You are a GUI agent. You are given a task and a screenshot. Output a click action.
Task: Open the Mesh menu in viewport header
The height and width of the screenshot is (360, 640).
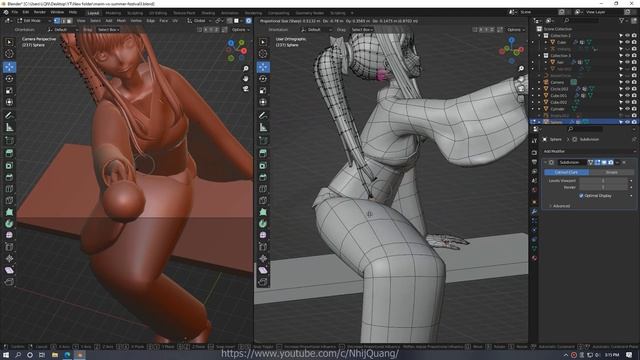click(121, 20)
